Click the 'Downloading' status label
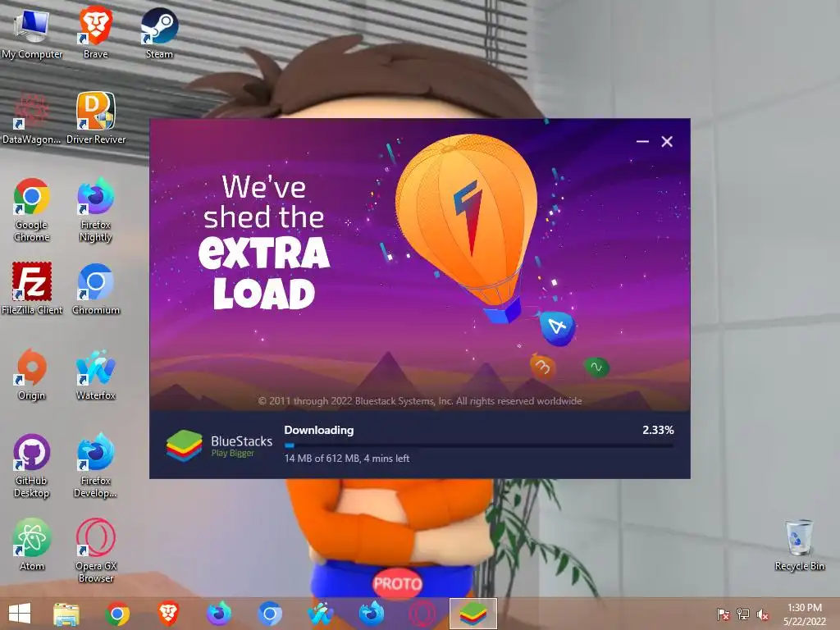The width and height of the screenshot is (840, 630). pos(319,430)
